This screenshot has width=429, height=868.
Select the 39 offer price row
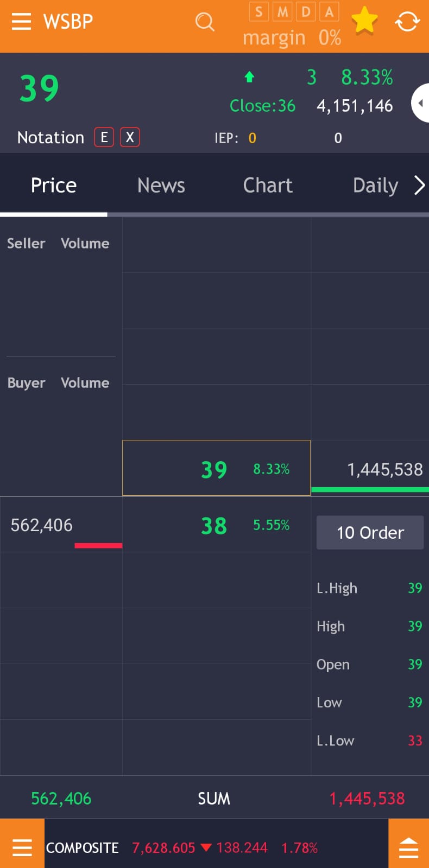tap(216, 469)
